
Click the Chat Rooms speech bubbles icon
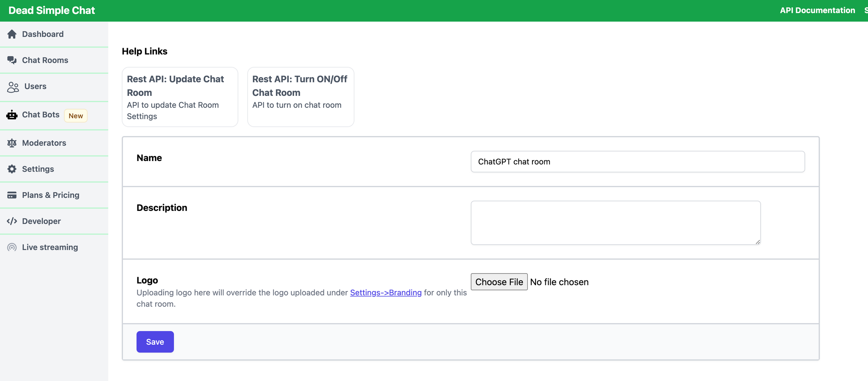pyautogui.click(x=12, y=60)
